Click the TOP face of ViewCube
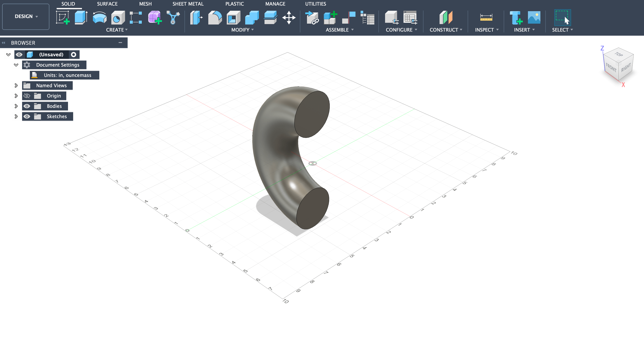Image resolution: width=644 pixels, height=356 pixels. click(x=618, y=54)
